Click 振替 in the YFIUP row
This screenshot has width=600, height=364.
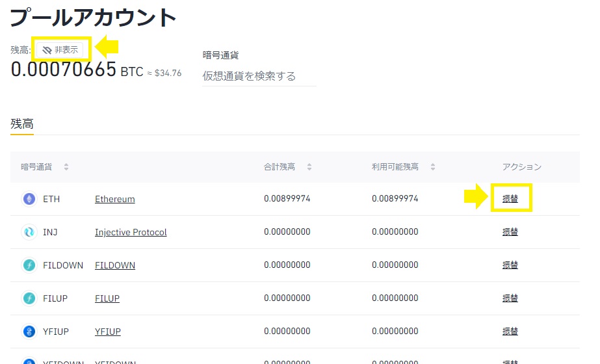pos(510,331)
